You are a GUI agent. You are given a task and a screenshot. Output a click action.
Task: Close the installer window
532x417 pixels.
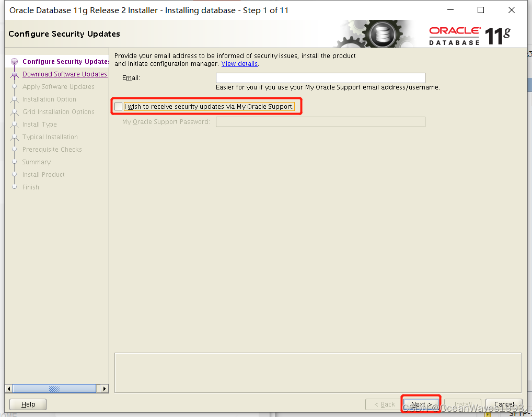point(511,10)
